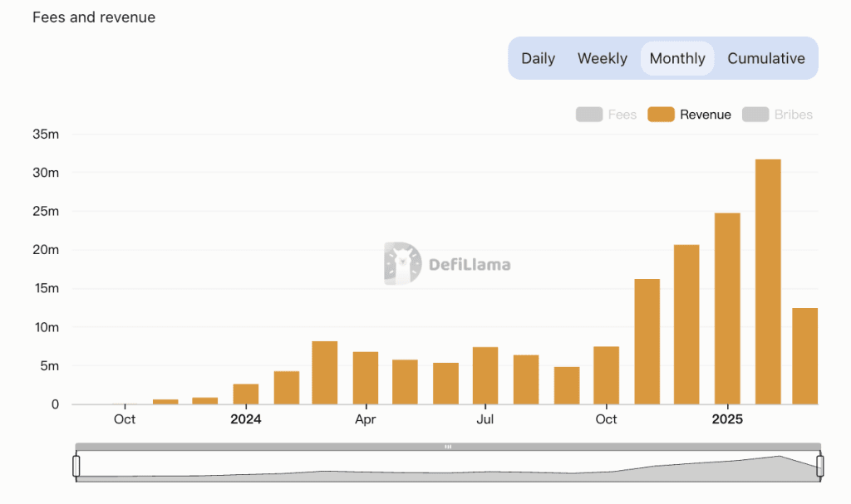Choose the Monthly tab
Image resolution: width=851 pixels, height=504 pixels.
click(x=677, y=58)
